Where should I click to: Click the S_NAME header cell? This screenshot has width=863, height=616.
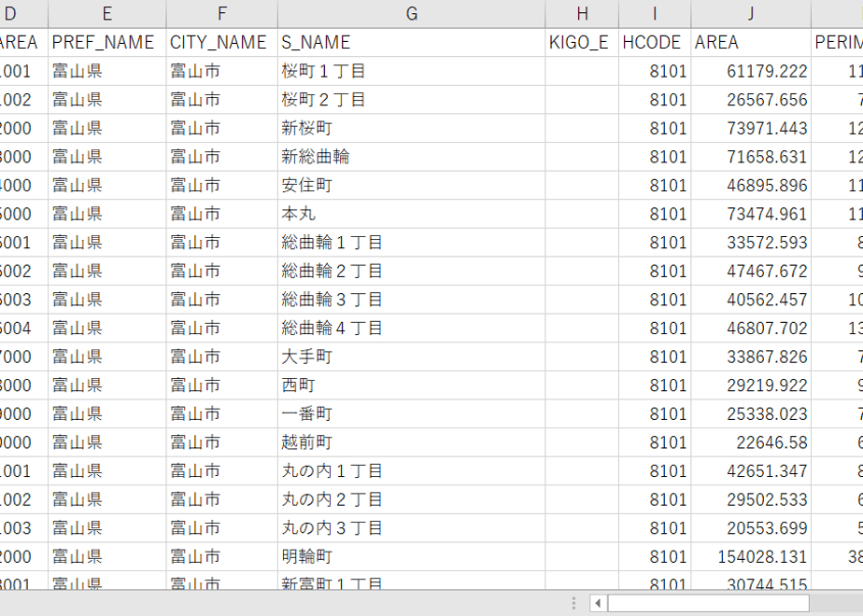click(411, 42)
